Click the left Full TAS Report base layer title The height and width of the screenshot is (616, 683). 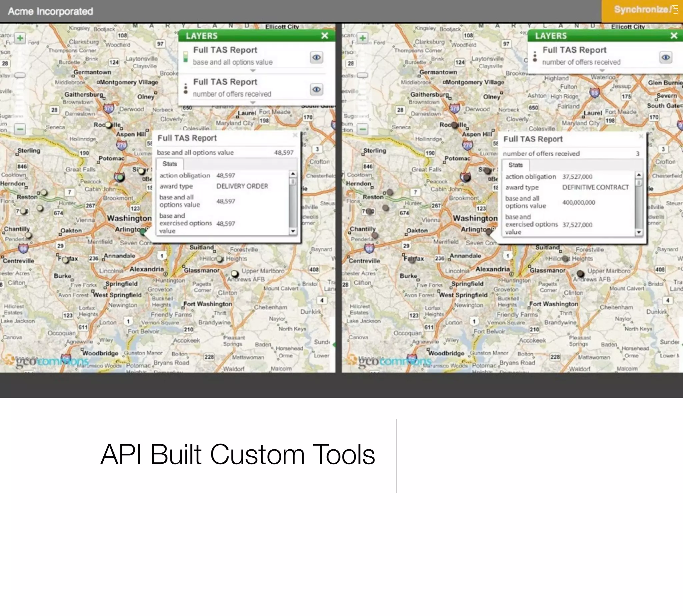pos(225,50)
